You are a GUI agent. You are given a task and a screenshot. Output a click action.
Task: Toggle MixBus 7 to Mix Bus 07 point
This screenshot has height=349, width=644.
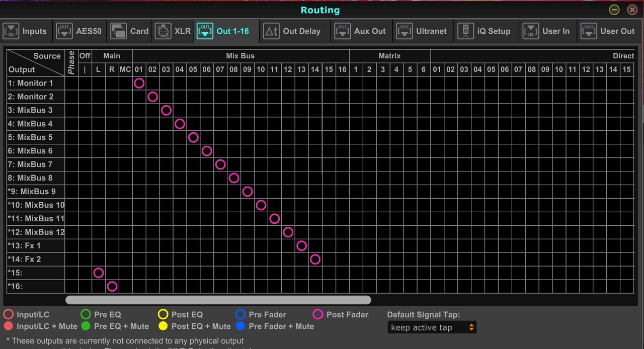(220, 164)
